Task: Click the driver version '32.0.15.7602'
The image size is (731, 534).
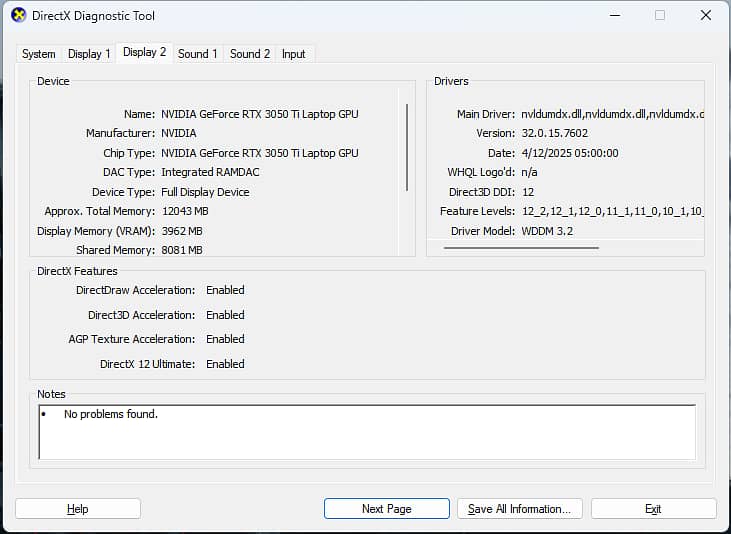Action: point(555,133)
